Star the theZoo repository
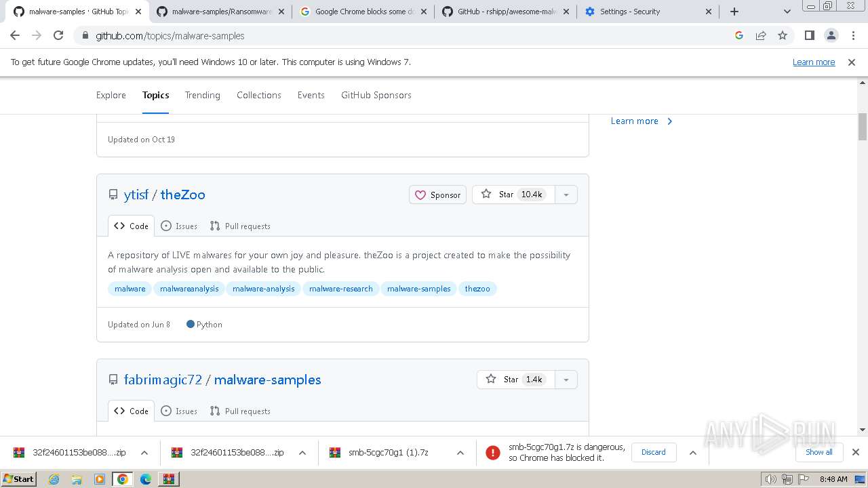Screen dimensions: 868x488 coord(513,195)
